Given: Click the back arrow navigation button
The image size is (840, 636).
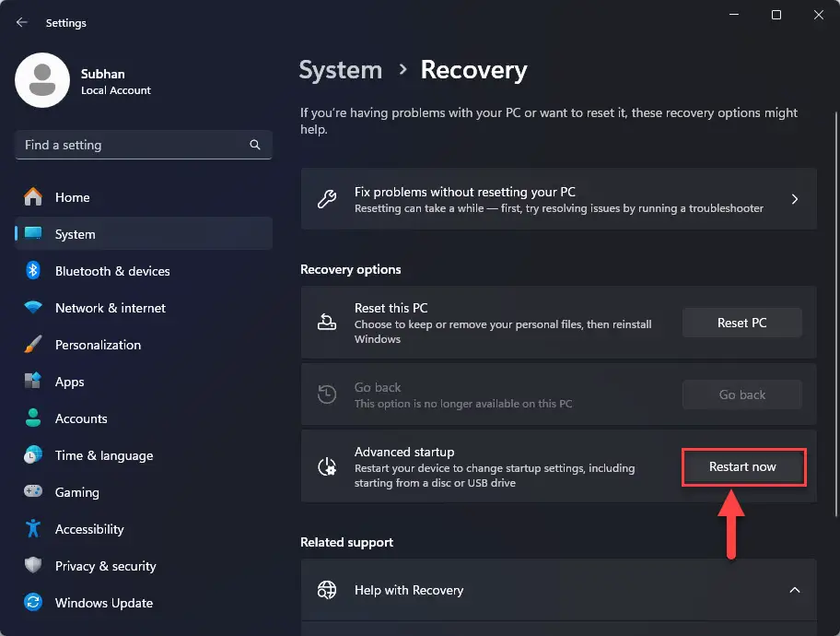Looking at the screenshot, I should [x=20, y=22].
